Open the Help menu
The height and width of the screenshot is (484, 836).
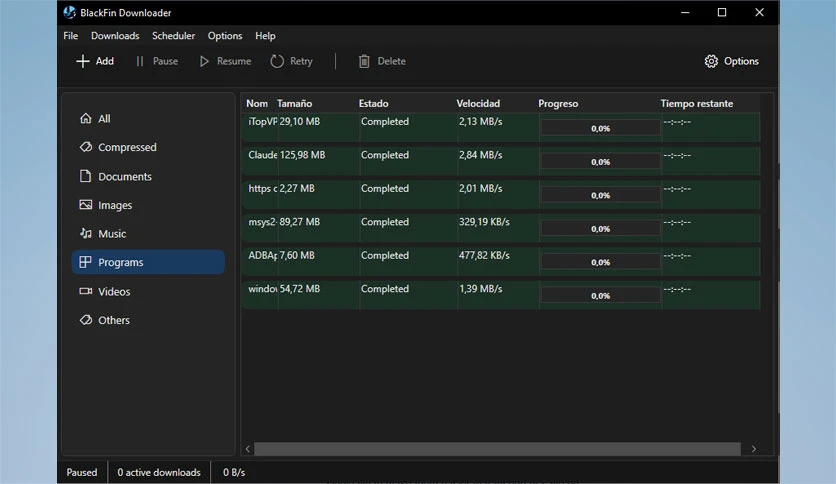(x=265, y=36)
